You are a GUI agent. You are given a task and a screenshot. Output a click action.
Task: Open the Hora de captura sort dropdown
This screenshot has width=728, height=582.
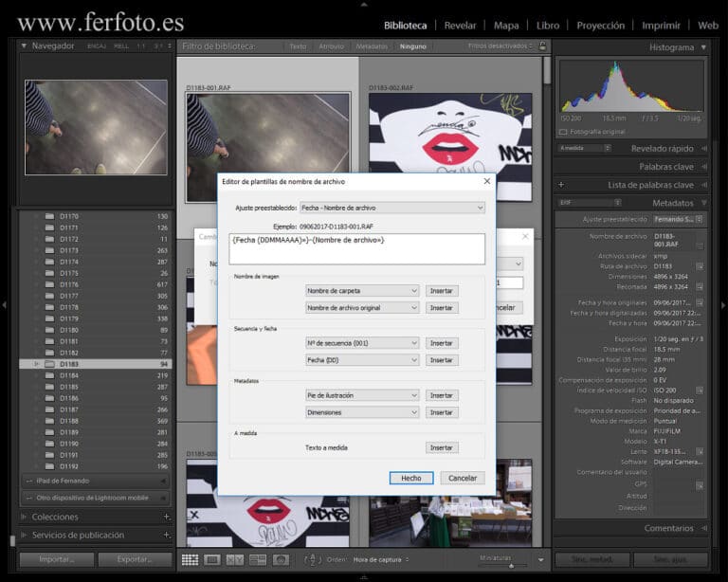point(381,559)
